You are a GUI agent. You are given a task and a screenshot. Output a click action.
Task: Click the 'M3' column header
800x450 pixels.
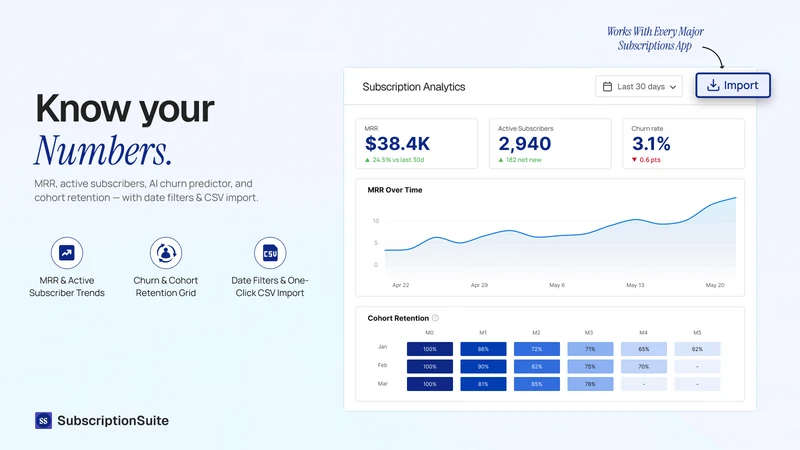589,333
